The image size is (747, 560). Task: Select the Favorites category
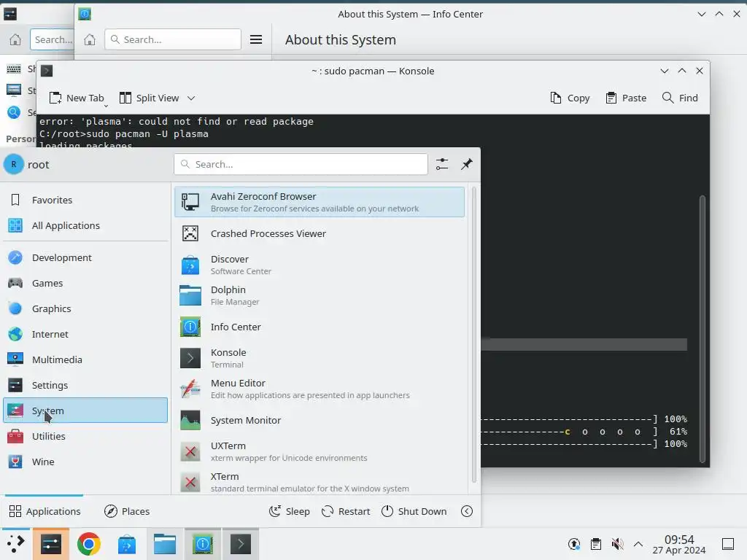[x=86, y=200]
